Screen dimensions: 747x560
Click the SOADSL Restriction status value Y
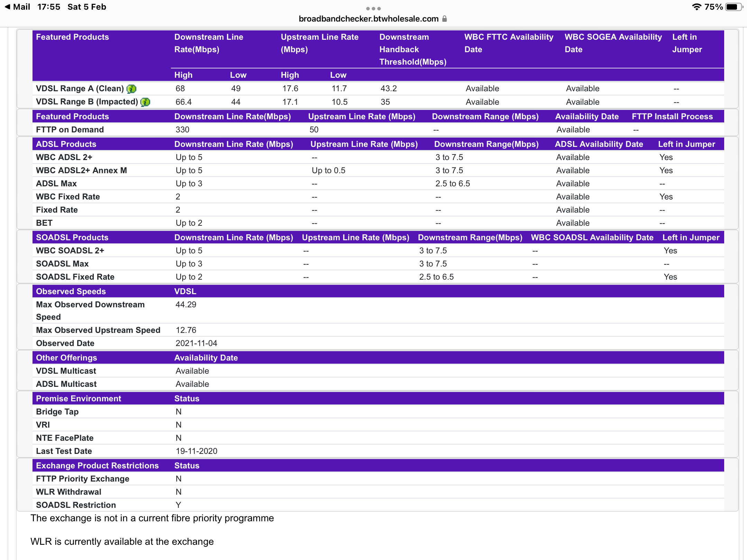pos(178,505)
